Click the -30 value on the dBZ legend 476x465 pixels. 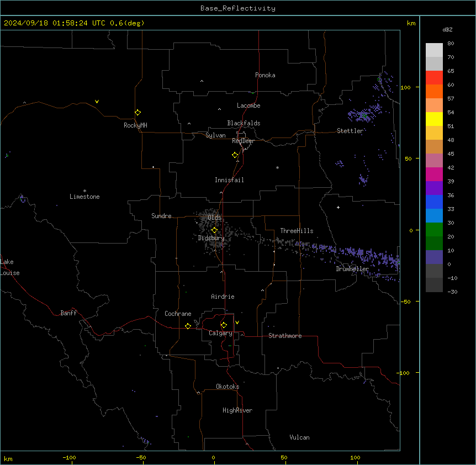pos(452,292)
